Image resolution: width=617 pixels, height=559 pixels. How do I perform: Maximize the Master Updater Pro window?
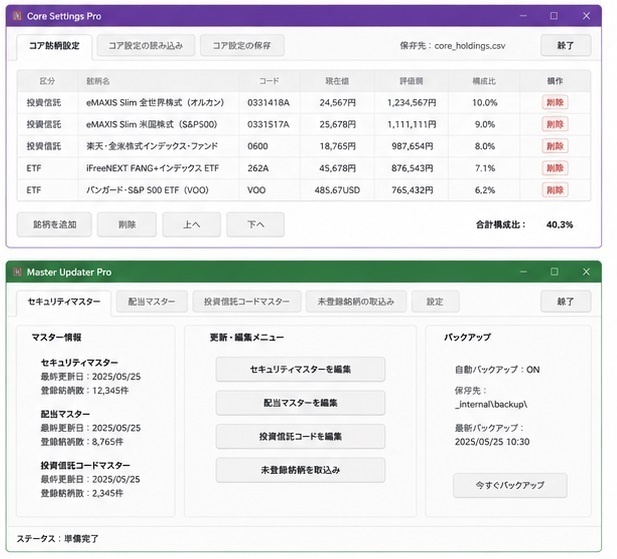(x=554, y=272)
